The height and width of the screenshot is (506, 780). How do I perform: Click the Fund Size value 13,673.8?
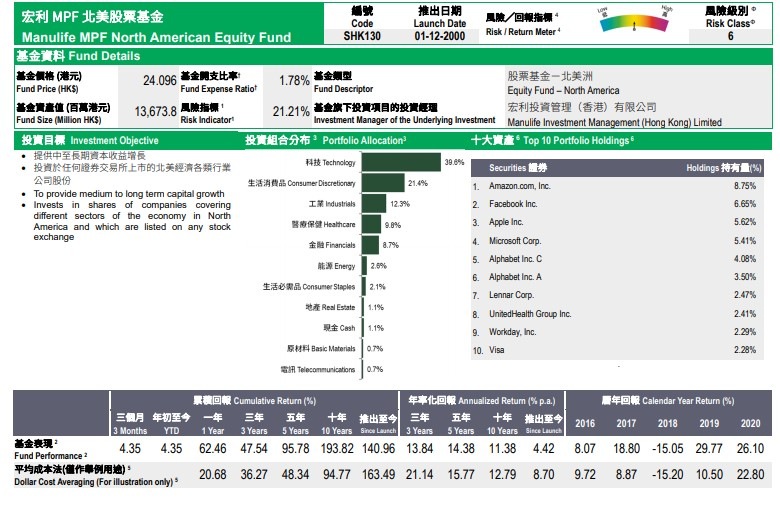155,111
